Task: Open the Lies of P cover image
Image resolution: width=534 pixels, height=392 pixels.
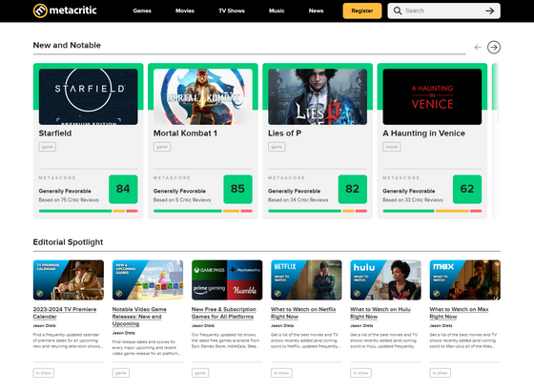Action: (x=318, y=96)
